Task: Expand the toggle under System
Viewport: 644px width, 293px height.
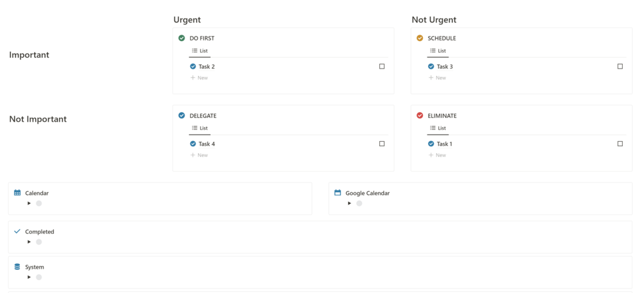Action: click(29, 277)
